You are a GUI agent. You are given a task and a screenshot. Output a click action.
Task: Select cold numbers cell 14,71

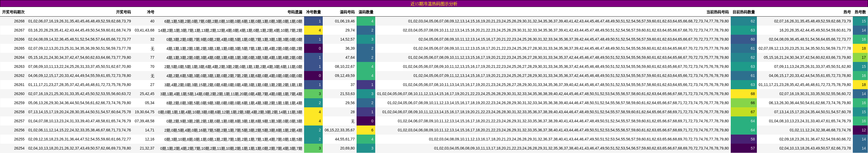[x=150, y=130]
